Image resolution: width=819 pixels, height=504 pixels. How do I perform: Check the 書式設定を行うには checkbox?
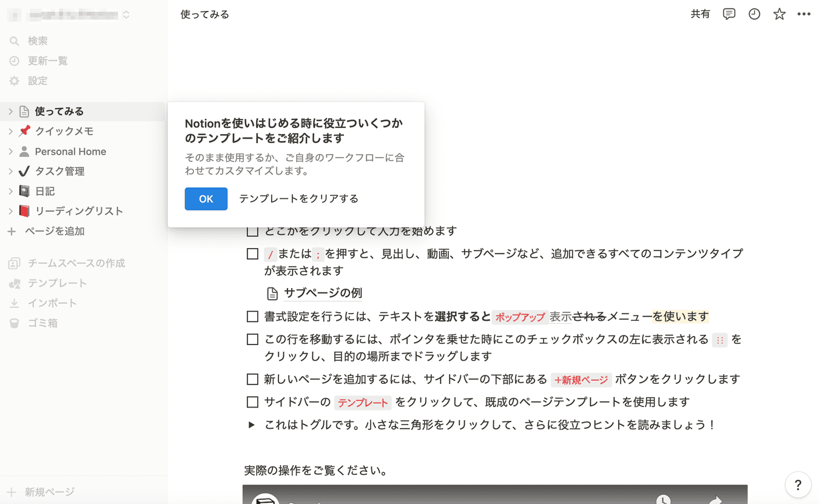point(253,317)
